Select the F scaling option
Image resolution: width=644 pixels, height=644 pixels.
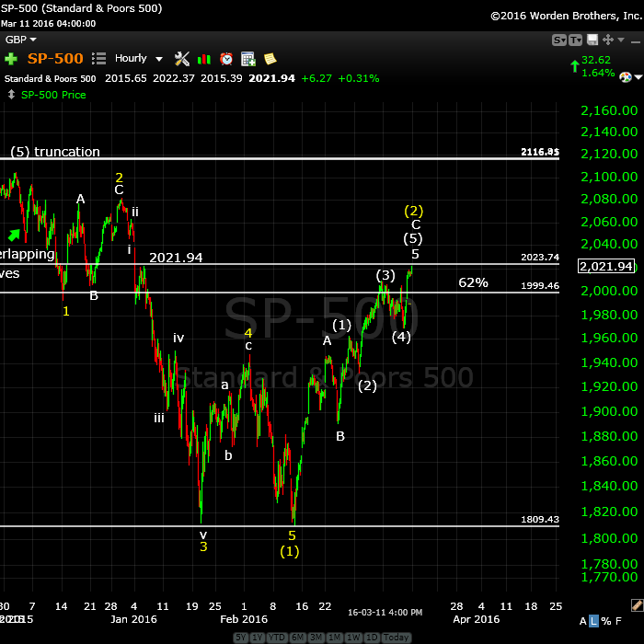(x=618, y=621)
